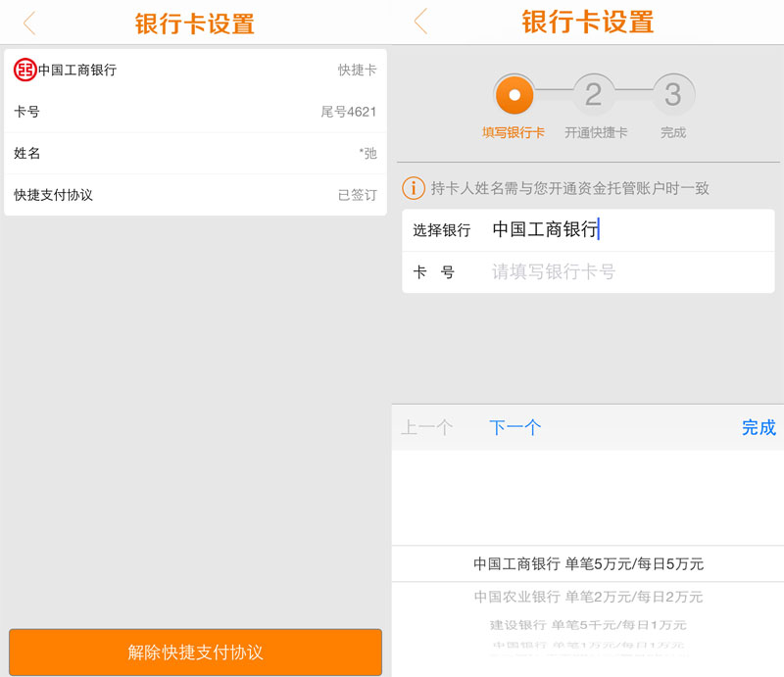Select step 1 orange circle 填写银行卡

514,94
